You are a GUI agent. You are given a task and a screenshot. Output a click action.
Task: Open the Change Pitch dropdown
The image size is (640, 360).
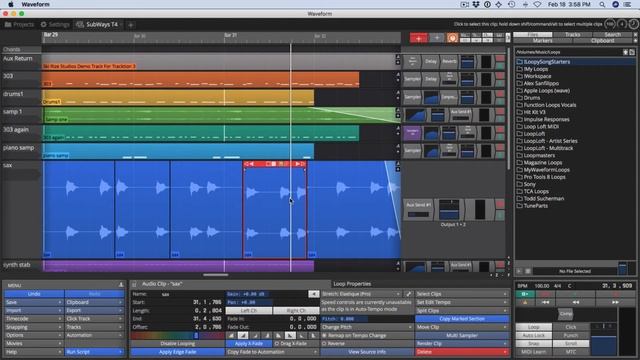click(x=367, y=327)
